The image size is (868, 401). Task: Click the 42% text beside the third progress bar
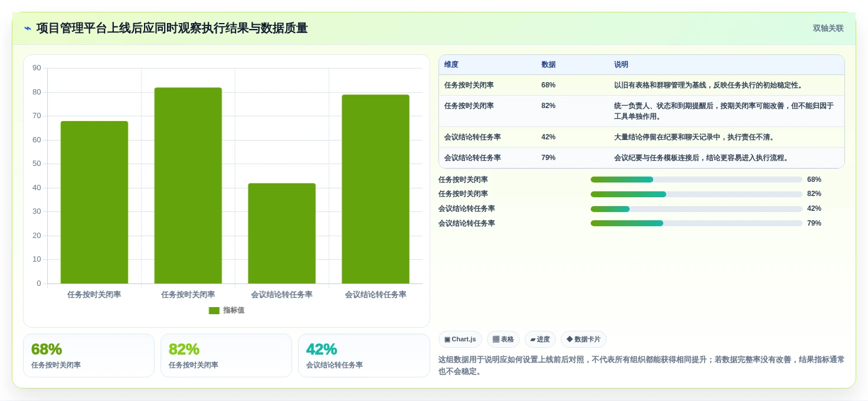pyautogui.click(x=814, y=208)
